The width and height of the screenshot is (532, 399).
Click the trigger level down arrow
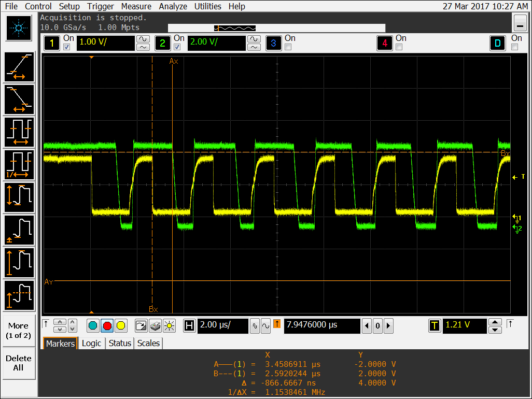coord(495,330)
